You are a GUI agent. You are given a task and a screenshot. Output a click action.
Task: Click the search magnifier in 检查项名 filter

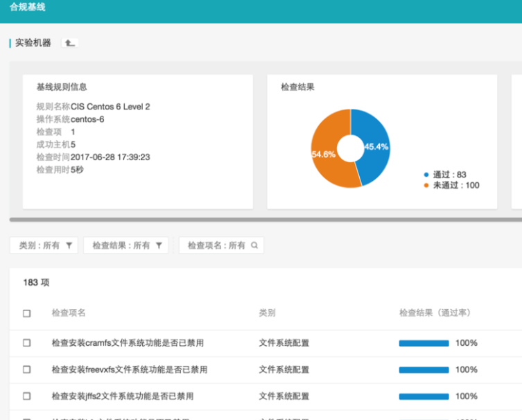pos(254,245)
